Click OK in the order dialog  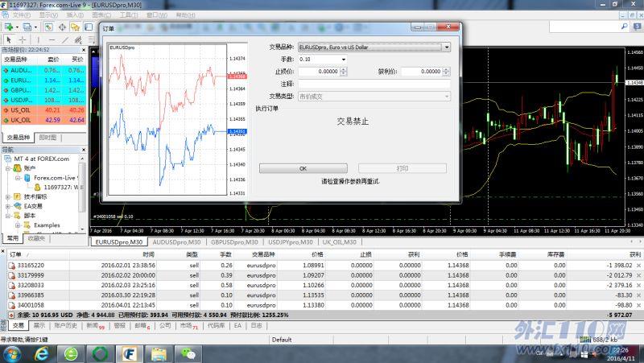303,168
